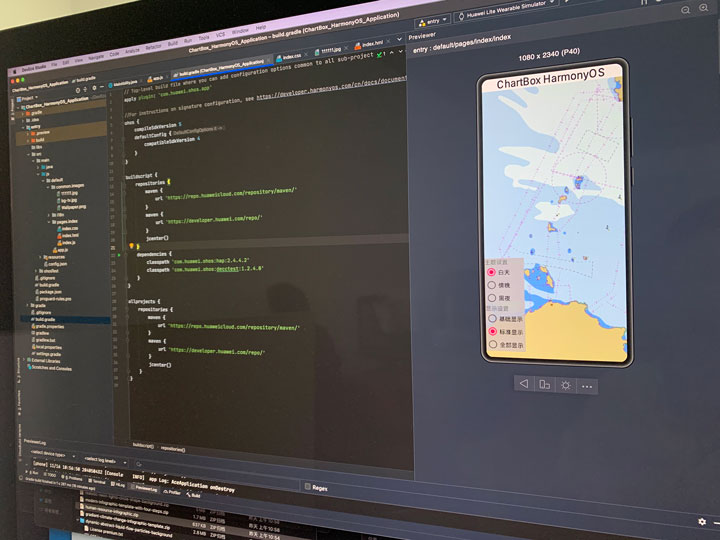
Task: Open the Huawei Lite Wearable Simulator dropdown
Action: point(505,10)
